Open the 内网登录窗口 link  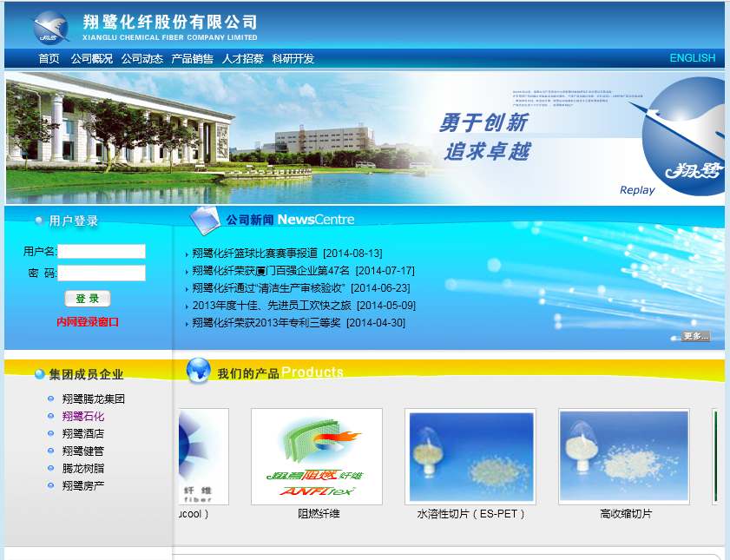coord(88,322)
